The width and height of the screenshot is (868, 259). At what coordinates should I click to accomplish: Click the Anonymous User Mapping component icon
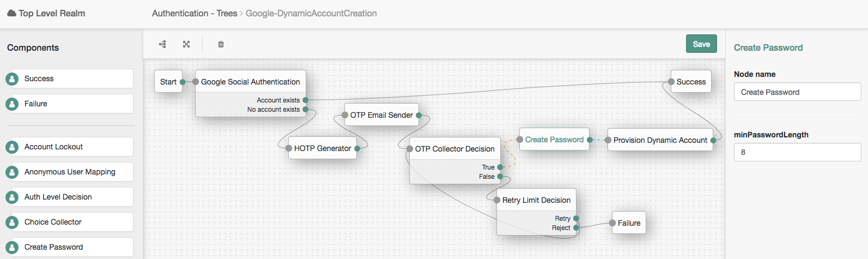click(x=12, y=172)
